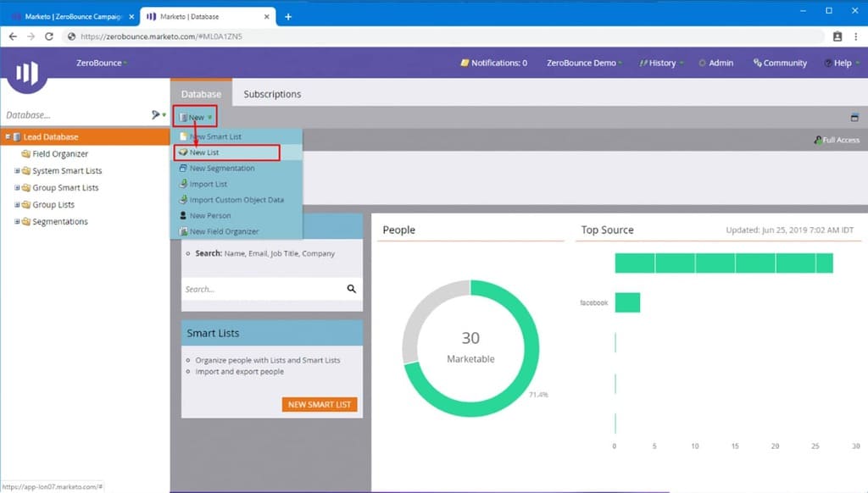Click the New Smart List menu icon
The image size is (868, 493).
(x=183, y=136)
